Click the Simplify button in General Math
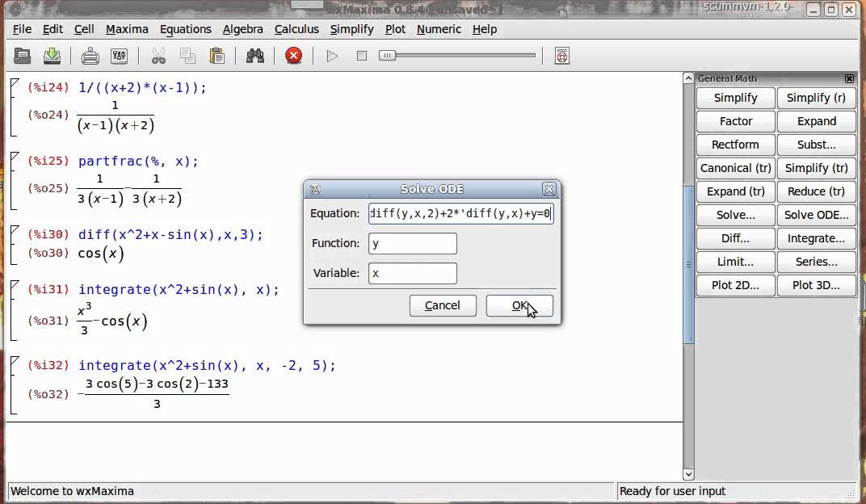This screenshot has width=866, height=504. (x=736, y=98)
